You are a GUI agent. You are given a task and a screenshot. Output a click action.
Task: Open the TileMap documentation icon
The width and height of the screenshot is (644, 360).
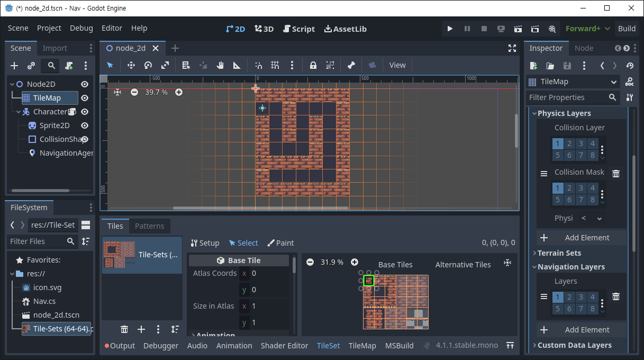630,82
